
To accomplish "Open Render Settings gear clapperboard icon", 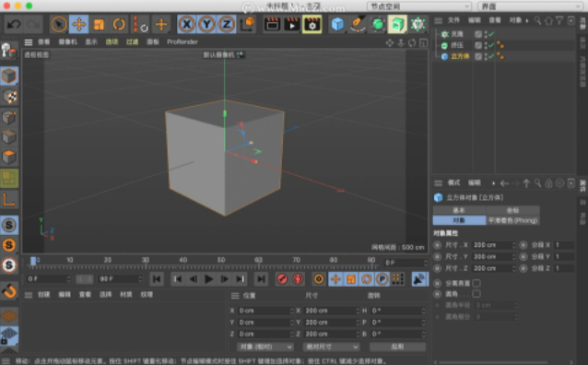I will tap(312, 25).
